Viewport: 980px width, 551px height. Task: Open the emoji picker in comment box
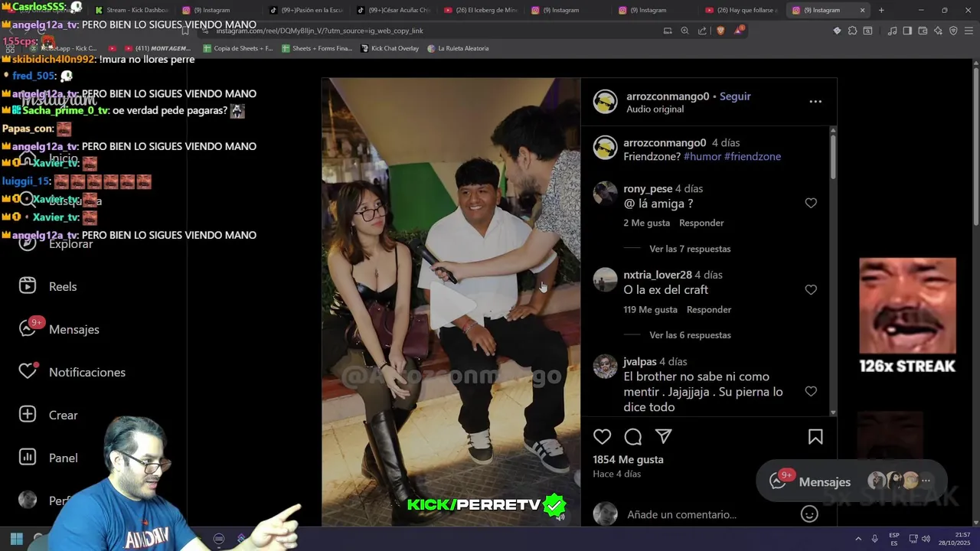tap(809, 514)
